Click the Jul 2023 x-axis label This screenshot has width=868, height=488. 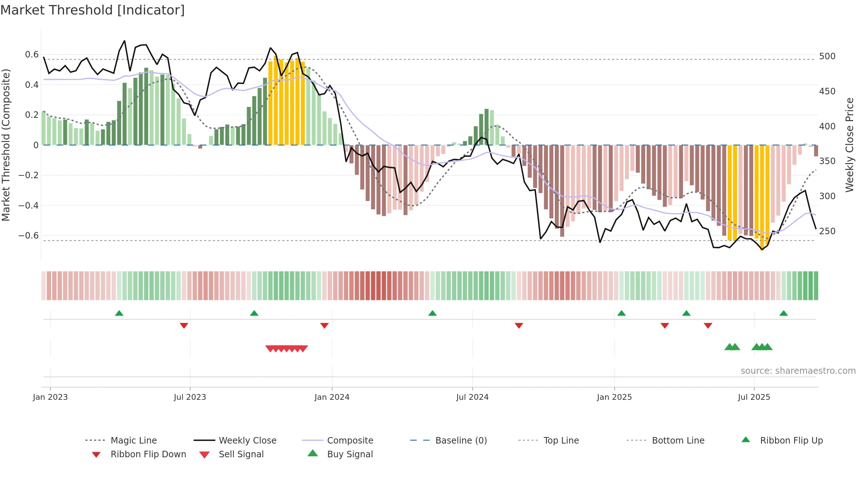point(190,397)
